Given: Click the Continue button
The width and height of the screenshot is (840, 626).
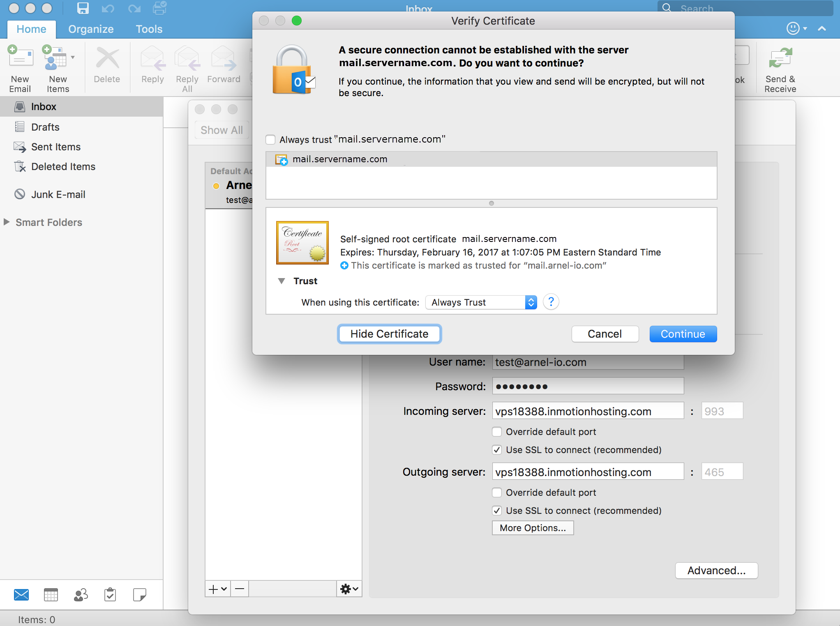Looking at the screenshot, I should (683, 334).
